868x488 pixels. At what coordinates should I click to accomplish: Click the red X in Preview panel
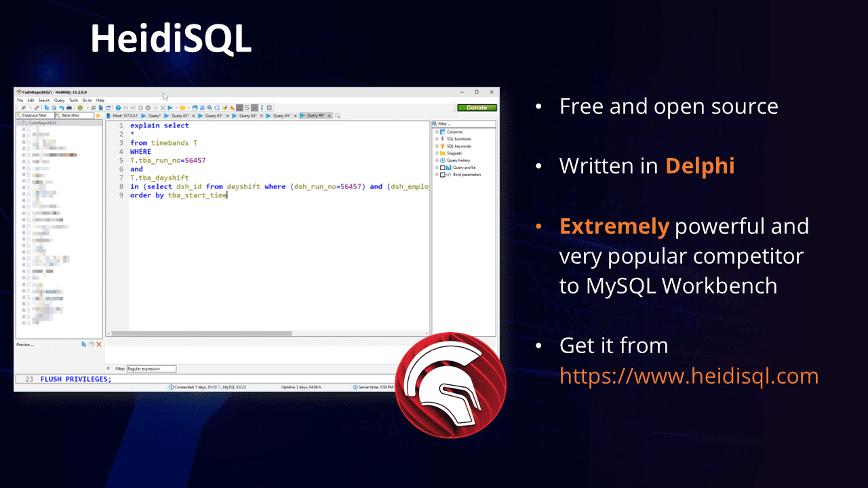99,344
